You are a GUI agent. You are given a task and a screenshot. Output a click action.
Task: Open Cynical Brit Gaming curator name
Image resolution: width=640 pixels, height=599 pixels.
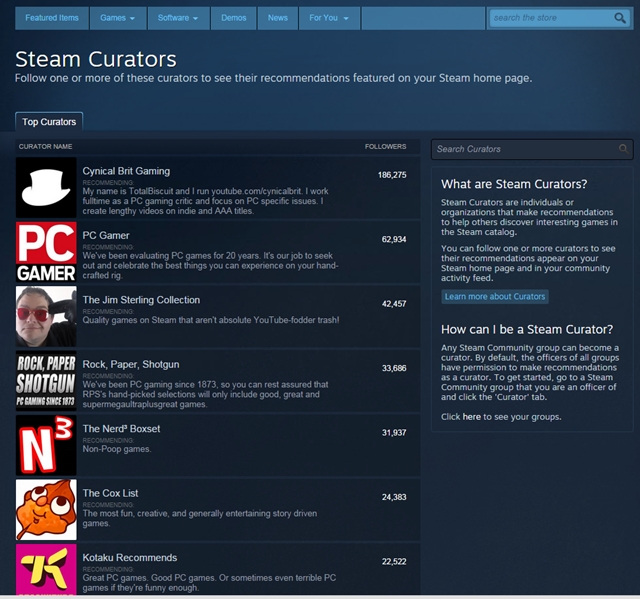pos(126,171)
